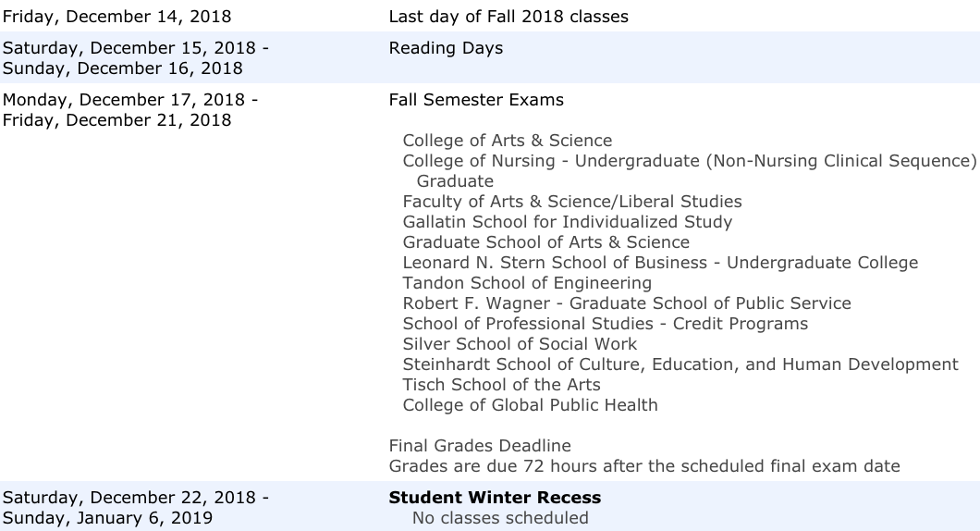
Task: Click Silver School of Social Work
Action: click(x=520, y=344)
